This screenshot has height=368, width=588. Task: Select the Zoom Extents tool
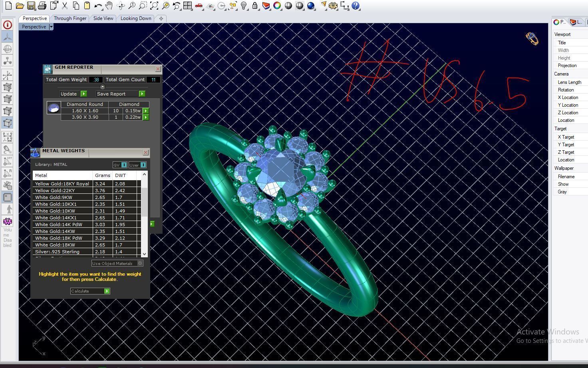[x=154, y=6]
